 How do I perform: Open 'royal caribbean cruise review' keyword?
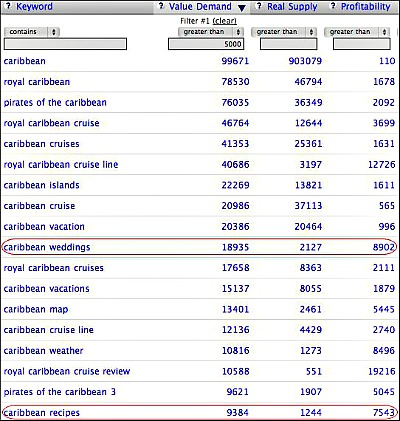click(x=67, y=371)
